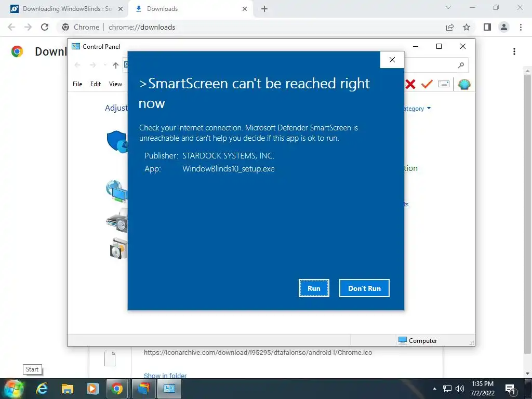Open the notification center icon

[x=510, y=389]
